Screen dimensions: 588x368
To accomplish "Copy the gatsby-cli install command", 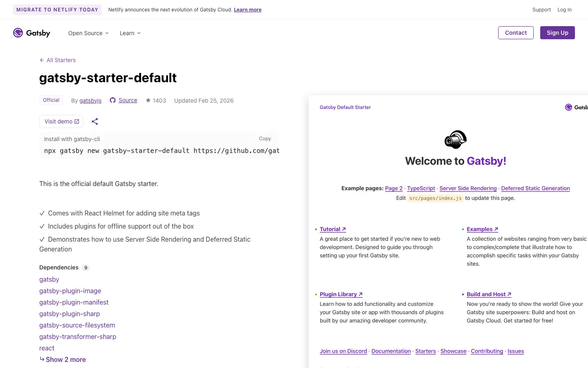I will pos(265,139).
